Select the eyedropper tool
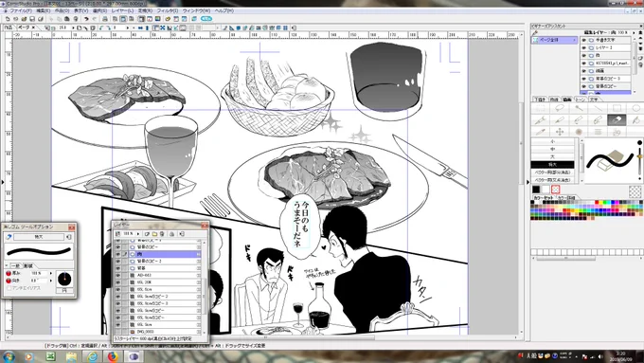The height and width of the screenshot is (363, 644). pyautogui.click(x=540, y=132)
